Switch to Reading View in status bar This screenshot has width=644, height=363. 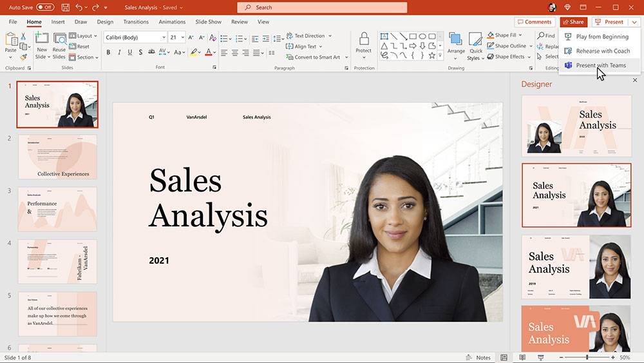(522, 357)
